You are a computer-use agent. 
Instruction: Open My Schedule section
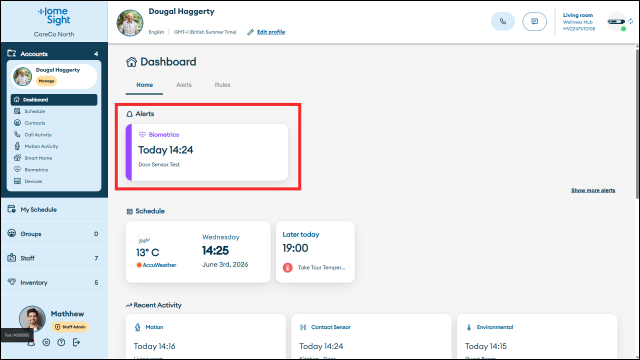coord(54,209)
